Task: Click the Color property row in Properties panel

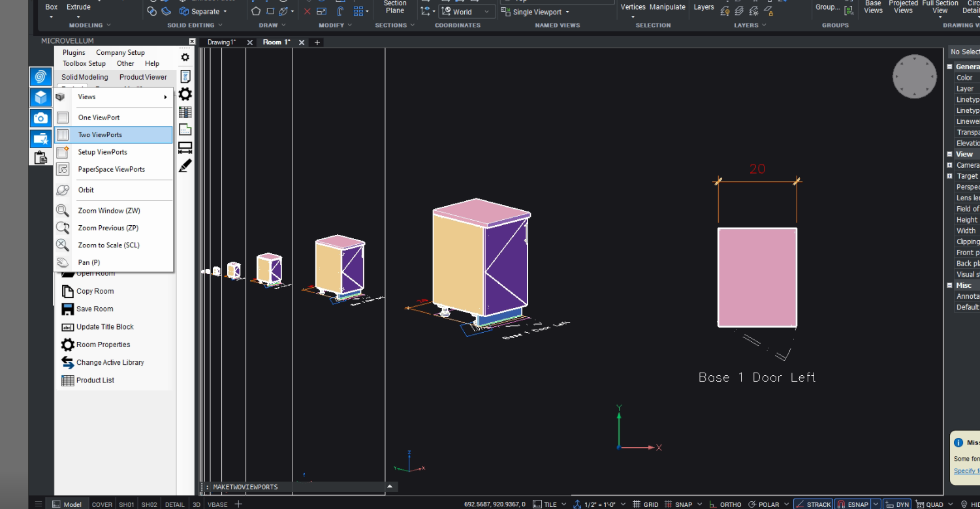Action: 964,78
